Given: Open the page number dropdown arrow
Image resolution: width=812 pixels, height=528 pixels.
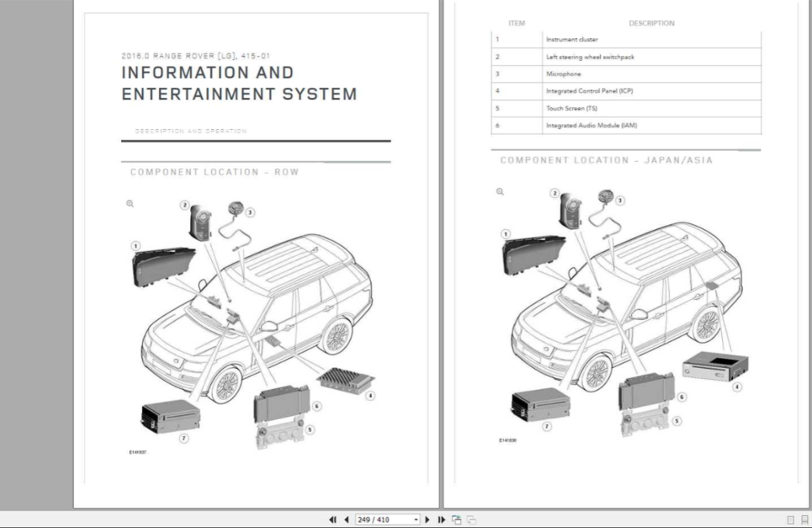Looking at the screenshot, I should pyautogui.click(x=417, y=520).
